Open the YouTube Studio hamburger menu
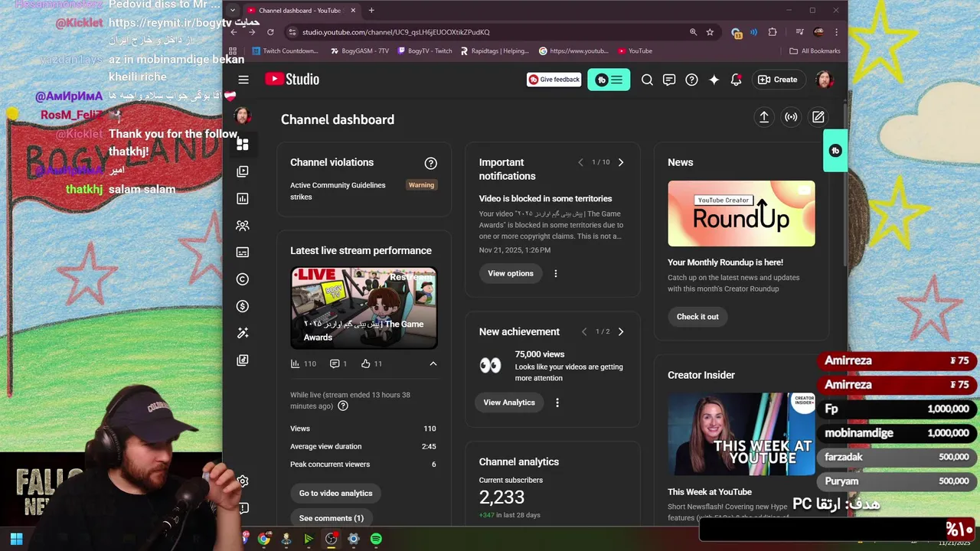 pos(243,80)
